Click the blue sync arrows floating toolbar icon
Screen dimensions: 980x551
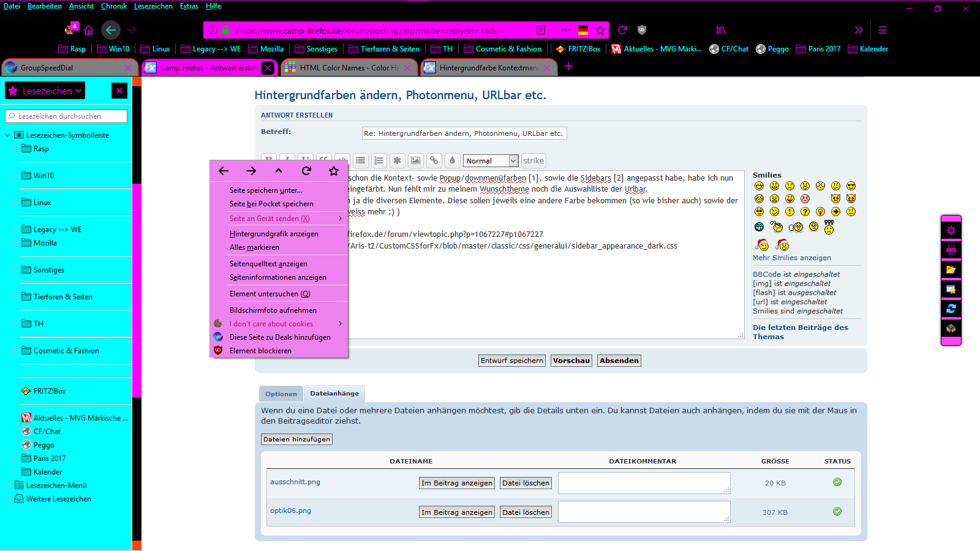tap(951, 309)
